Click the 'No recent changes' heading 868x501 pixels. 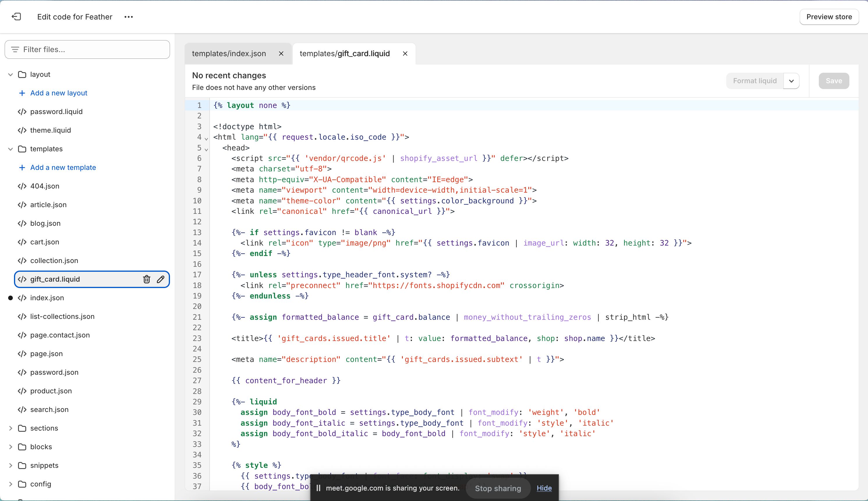229,76
